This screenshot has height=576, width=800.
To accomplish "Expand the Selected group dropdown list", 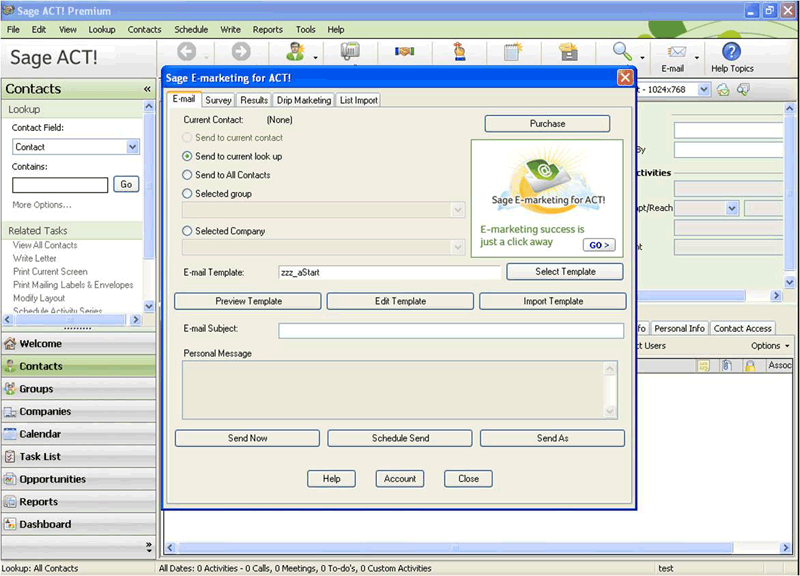I will [458, 210].
